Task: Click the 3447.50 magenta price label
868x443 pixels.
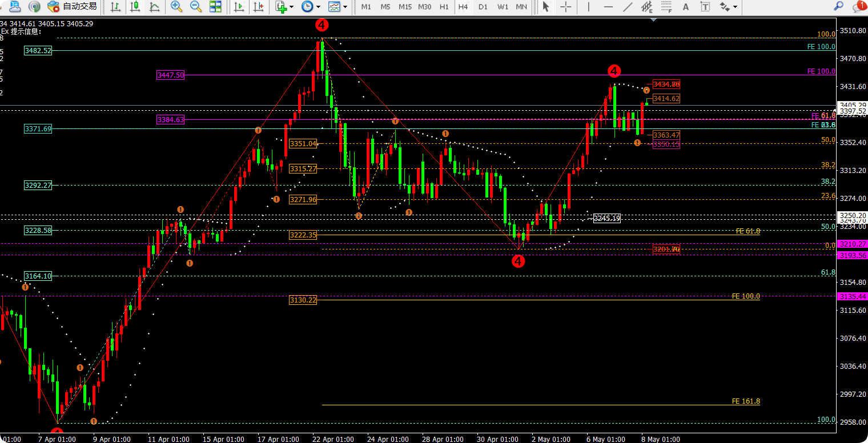Action: pyautogui.click(x=170, y=75)
